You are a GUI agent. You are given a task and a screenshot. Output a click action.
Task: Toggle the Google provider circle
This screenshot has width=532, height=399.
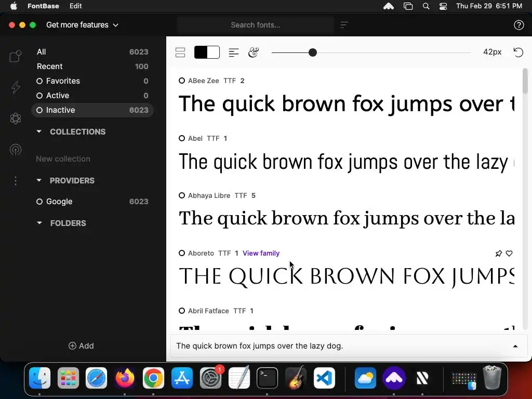pyautogui.click(x=39, y=202)
